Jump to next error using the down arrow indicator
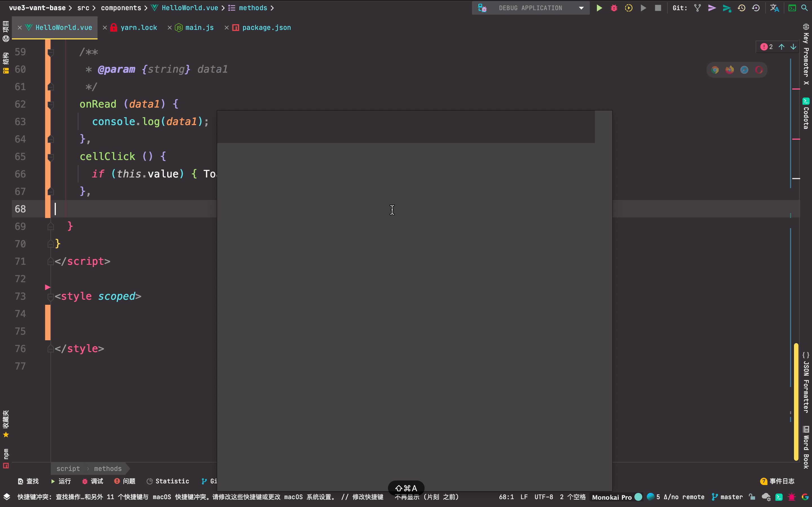 tap(793, 46)
